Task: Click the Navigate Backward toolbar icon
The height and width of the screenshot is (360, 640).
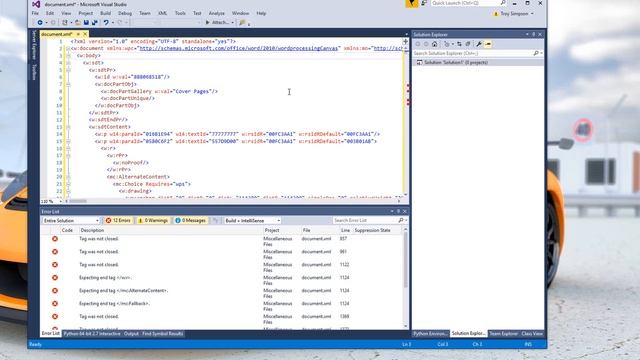Action: point(40,22)
